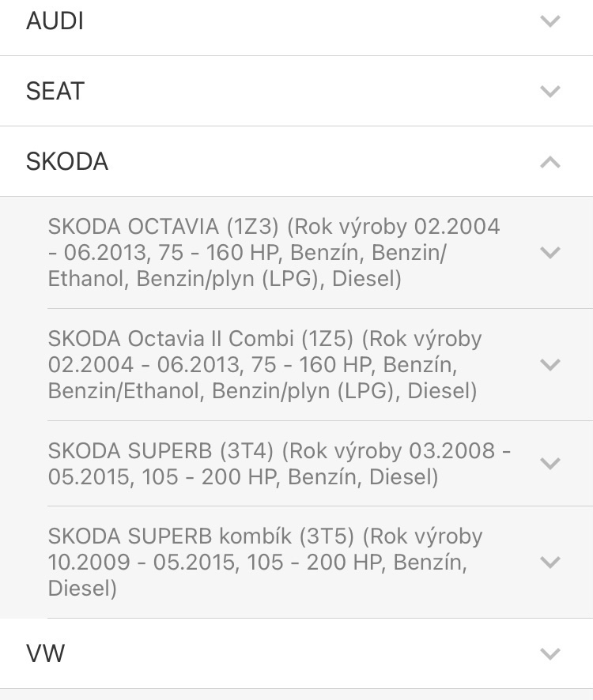Viewport: 593px width, 700px height.
Task: Expand the AUDI section chevron
Action: 550,21
